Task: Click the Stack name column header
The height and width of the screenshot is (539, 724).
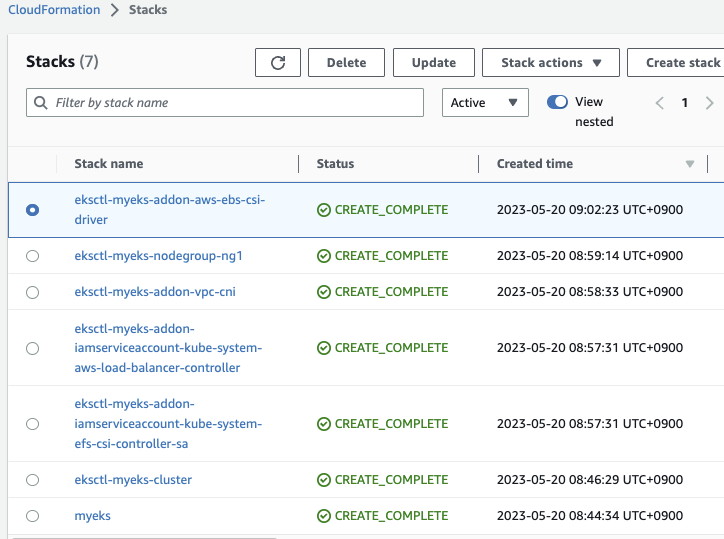Action: click(109, 164)
